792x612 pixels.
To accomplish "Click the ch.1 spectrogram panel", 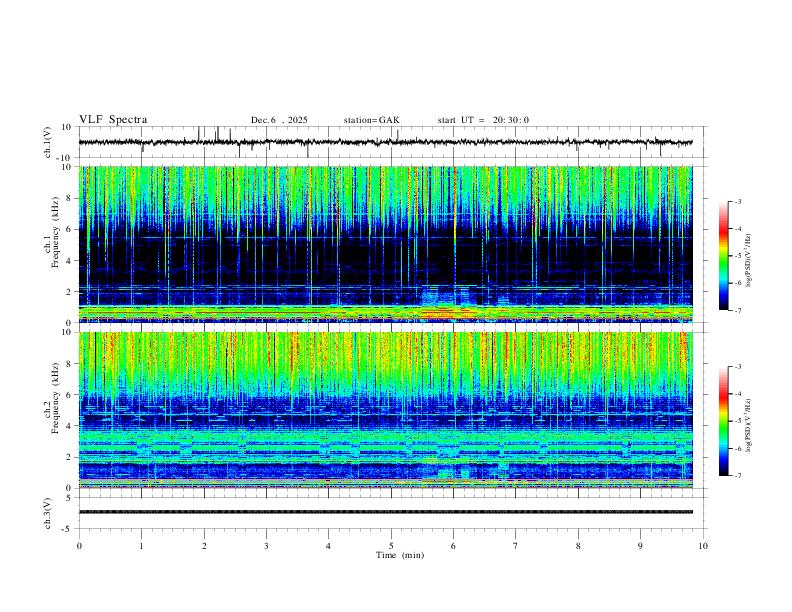I will pyautogui.click(x=385, y=244).
